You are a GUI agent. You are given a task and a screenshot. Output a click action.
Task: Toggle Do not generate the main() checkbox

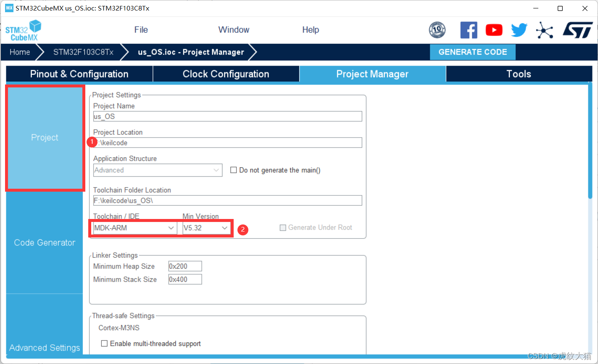click(234, 170)
